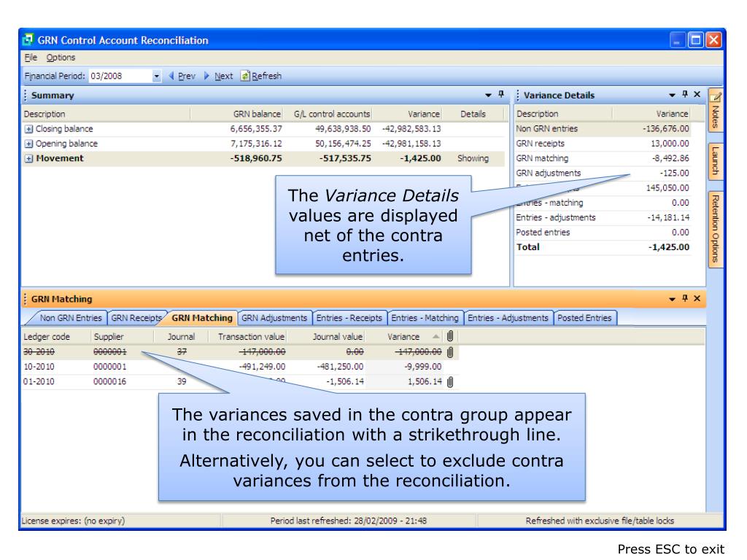Pin the Variance Details panel
This screenshot has width=747, height=560.
(685, 94)
